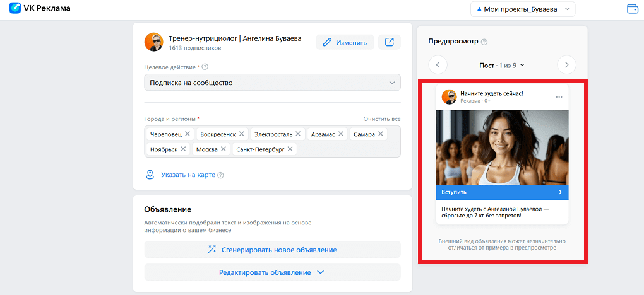Click the Изменить button with pencil icon
This screenshot has width=644, height=295.
coord(345,42)
